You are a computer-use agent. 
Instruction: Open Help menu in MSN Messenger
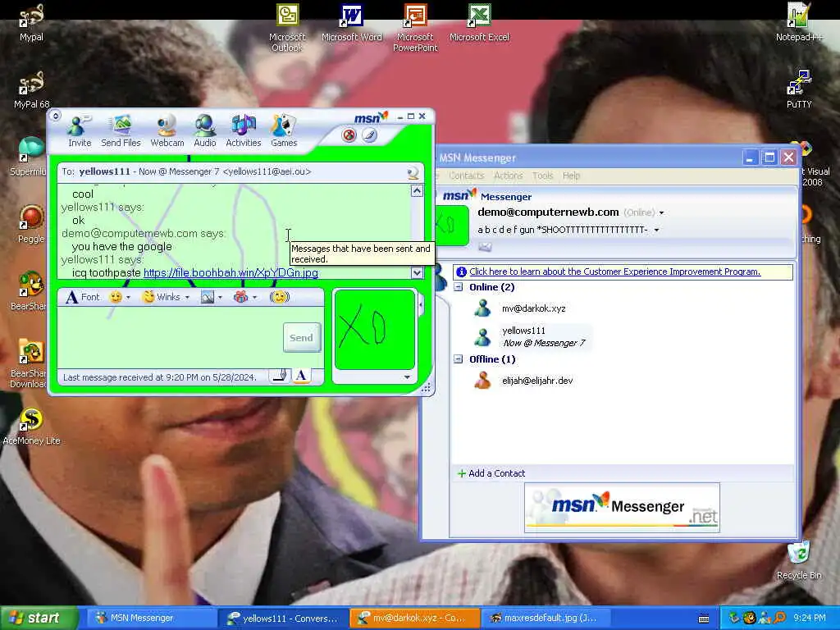coord(571,176)
